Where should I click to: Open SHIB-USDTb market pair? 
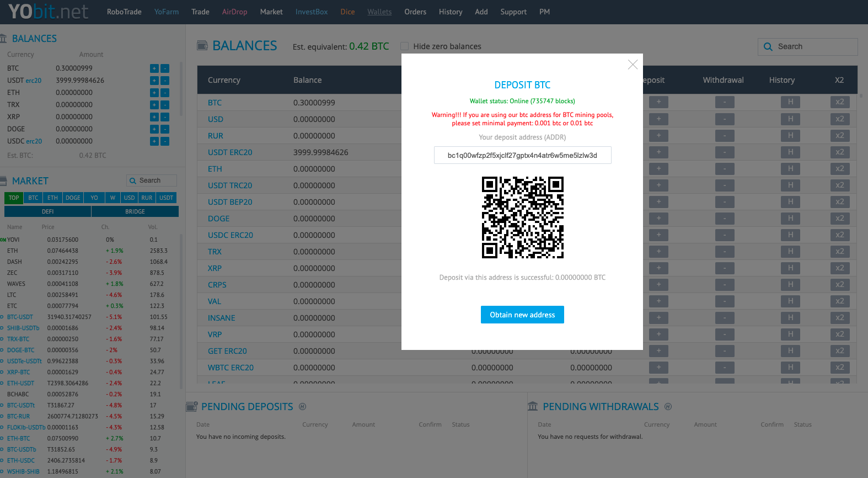(23, 328)
